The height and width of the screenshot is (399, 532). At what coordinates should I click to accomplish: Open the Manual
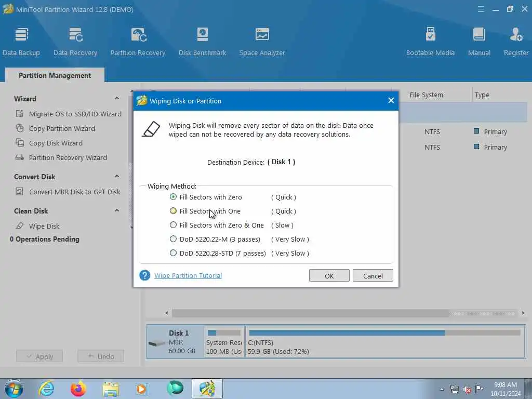(479, 42)
